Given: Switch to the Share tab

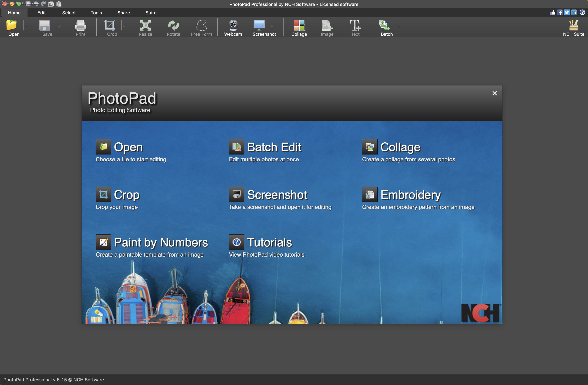Looking at the screenshot, I should (x=124, y=13).
